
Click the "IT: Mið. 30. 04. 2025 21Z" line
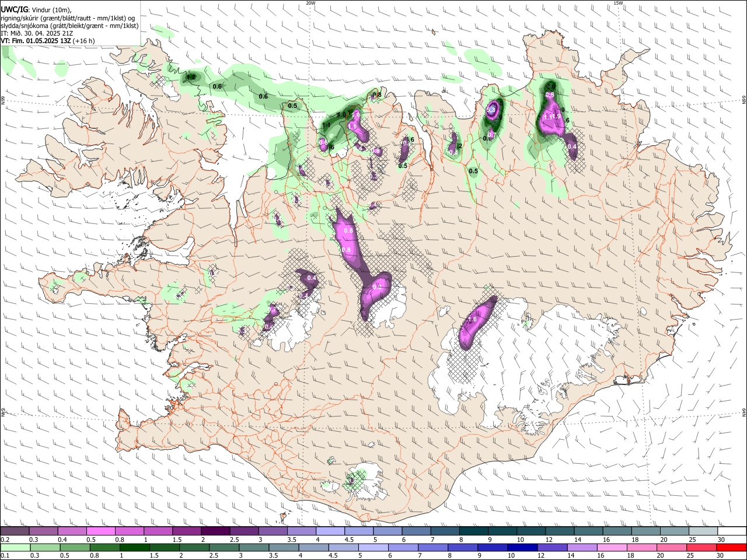[x=37, y=33]
